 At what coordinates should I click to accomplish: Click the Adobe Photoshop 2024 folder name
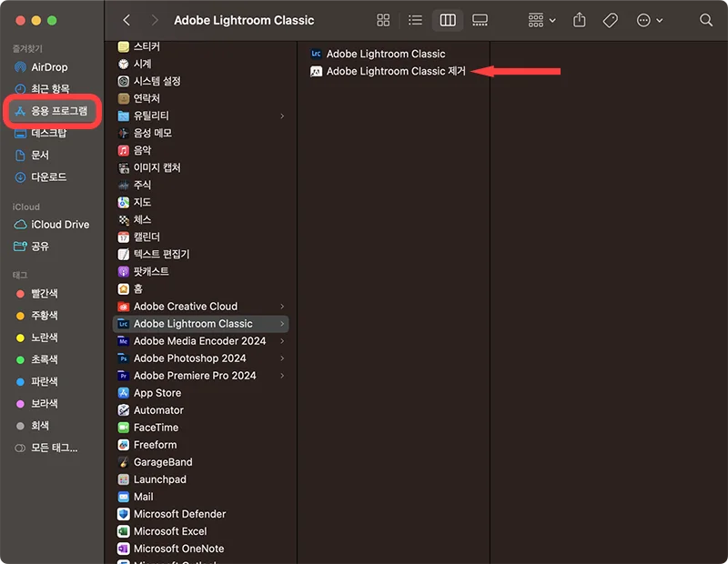coord(190,358)
